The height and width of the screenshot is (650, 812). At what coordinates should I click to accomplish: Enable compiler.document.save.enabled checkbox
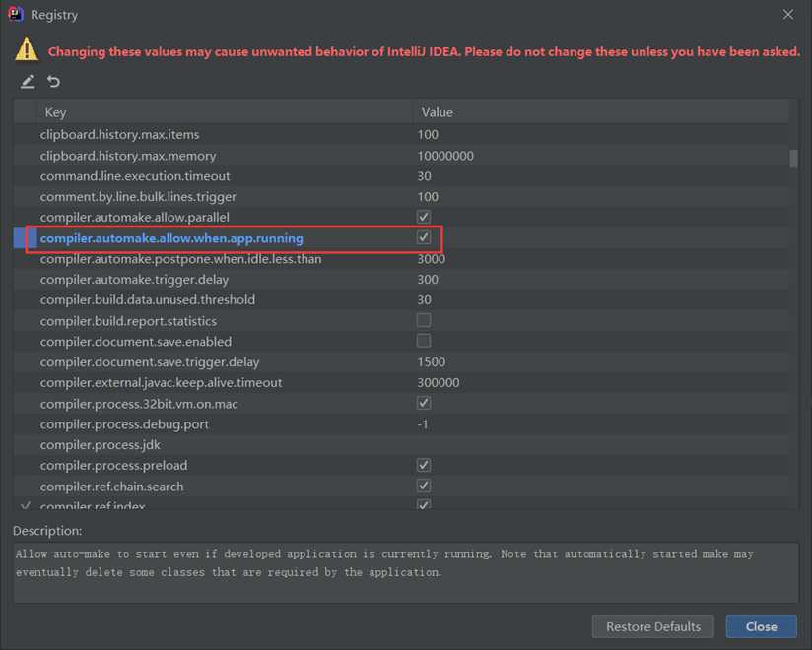pyautogui.click(x=424, y=341)
